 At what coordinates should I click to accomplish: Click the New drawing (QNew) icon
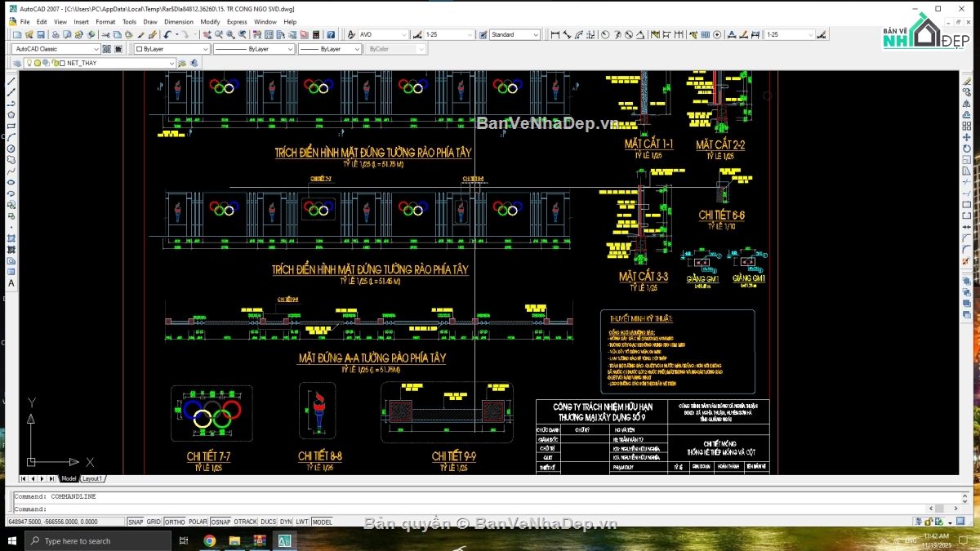tap(17, 34)
